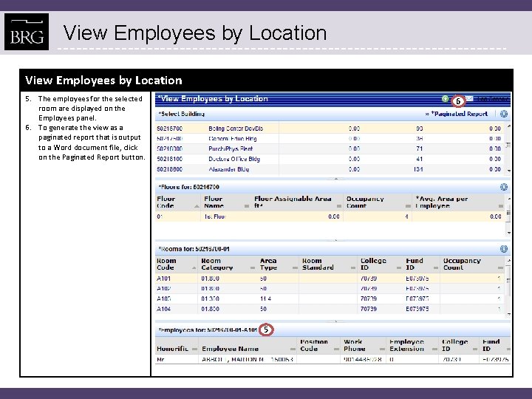Click rooms list scroll up arrow
This screenshot has height=399, width=532.
point(508,261)
